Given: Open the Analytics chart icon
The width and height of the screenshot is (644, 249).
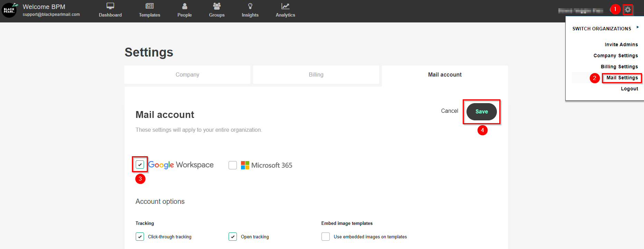Looking at the screenshot, I should tap(285, 6).
